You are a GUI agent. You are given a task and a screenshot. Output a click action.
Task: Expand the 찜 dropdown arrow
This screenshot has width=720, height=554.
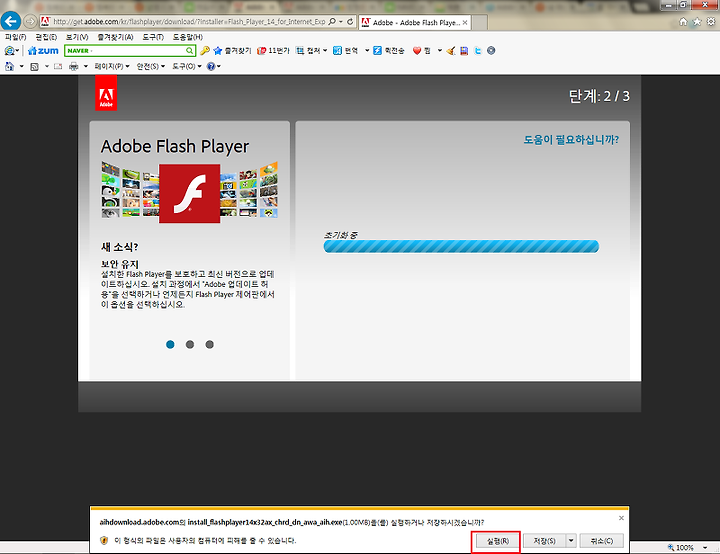click(x=439, y=51)
